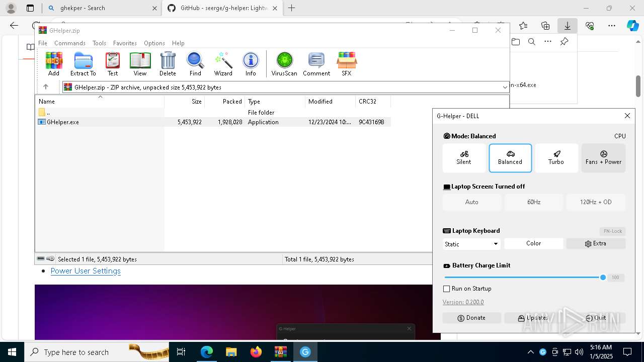
Task: Open the Commands menu
Action: click(70, 43)
